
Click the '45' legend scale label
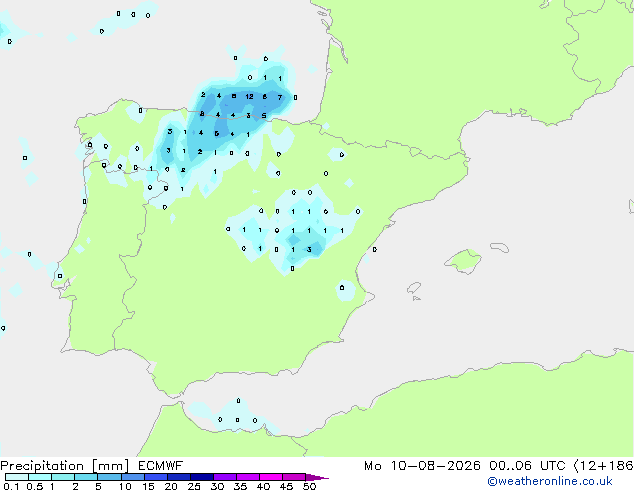click(x=286, y=486)
